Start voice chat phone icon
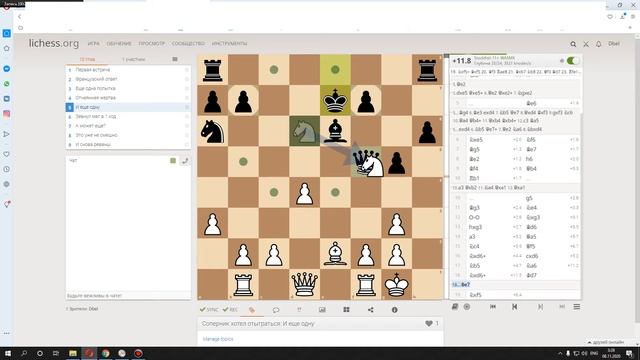 click(x=185, y=161)
